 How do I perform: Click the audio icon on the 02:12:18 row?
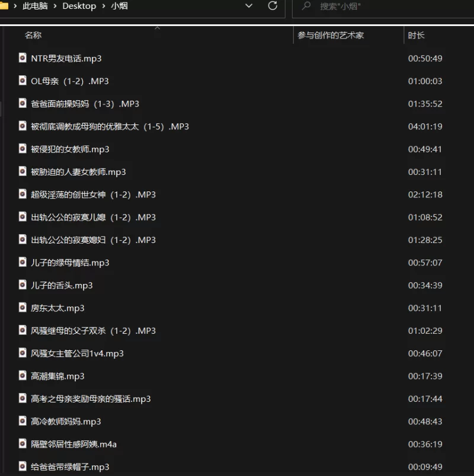pos(23,194)
